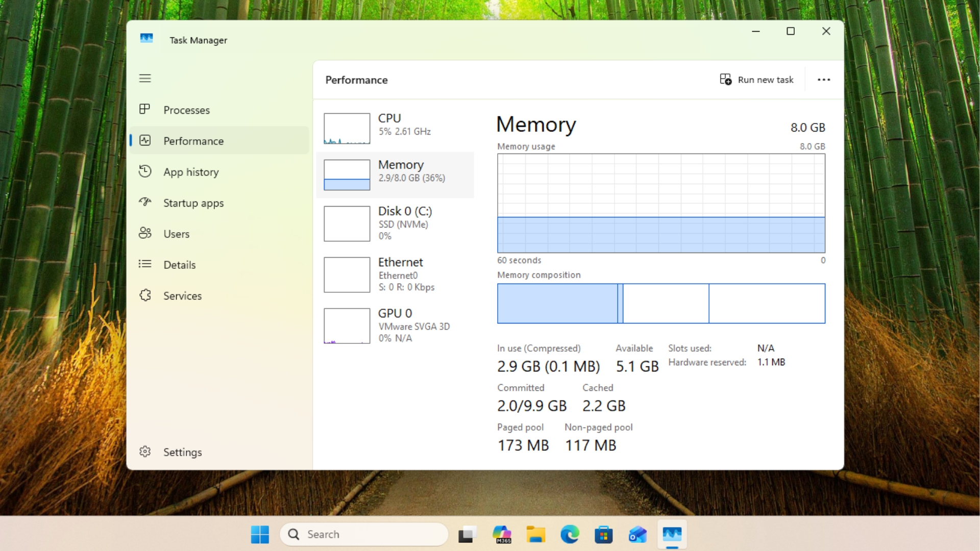Select the GPU 0 resource entry
The image size is (980, 551).
(395, 325)
